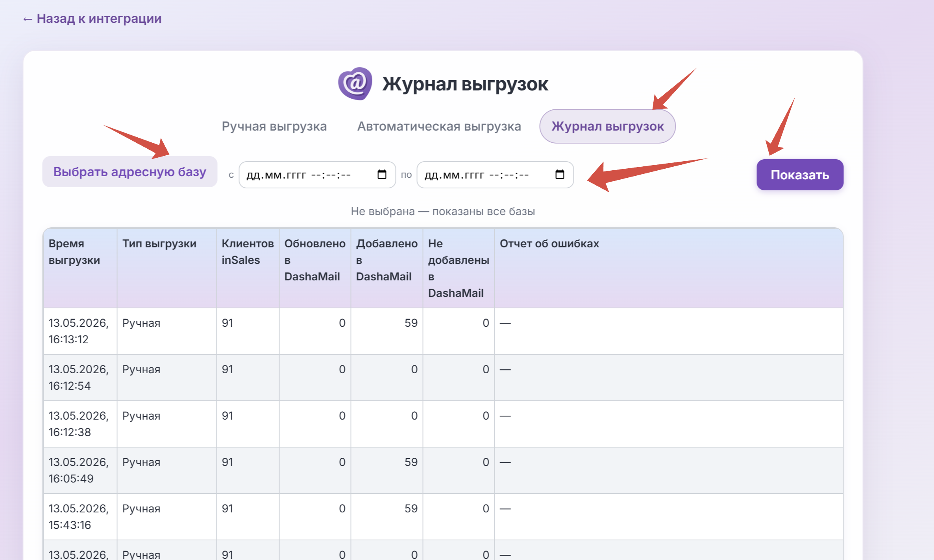Select the 16:12:38 export time cell

[x=80, y=424]
